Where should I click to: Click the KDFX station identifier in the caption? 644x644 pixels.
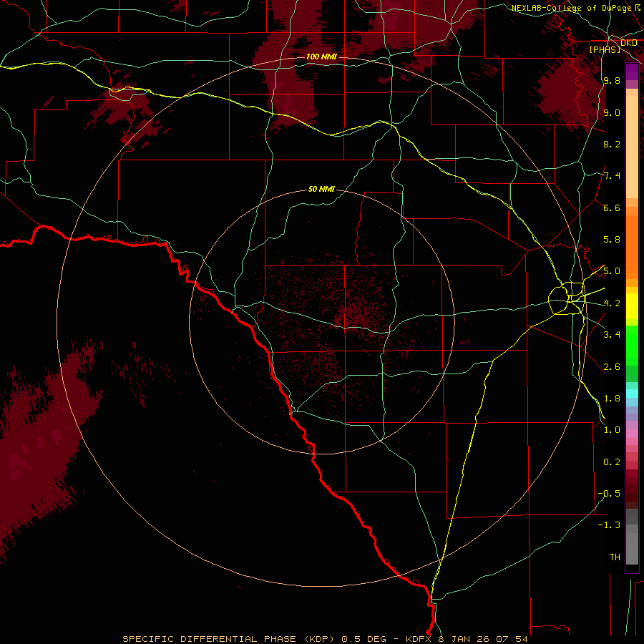[x=419, y=639]
